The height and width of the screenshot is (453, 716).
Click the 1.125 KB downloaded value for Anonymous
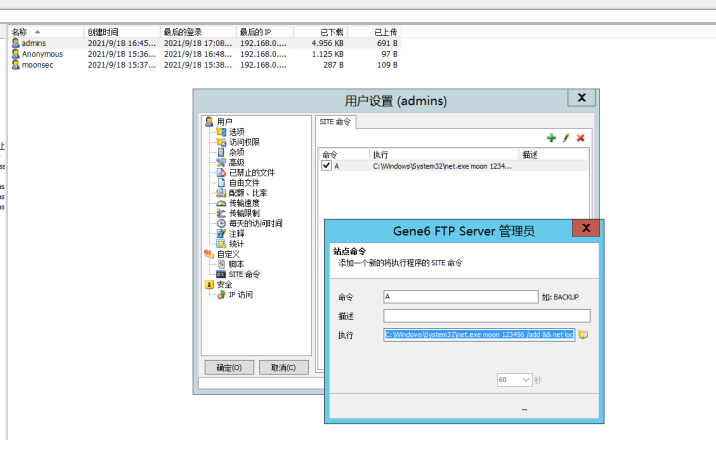(x=327, y=54)
